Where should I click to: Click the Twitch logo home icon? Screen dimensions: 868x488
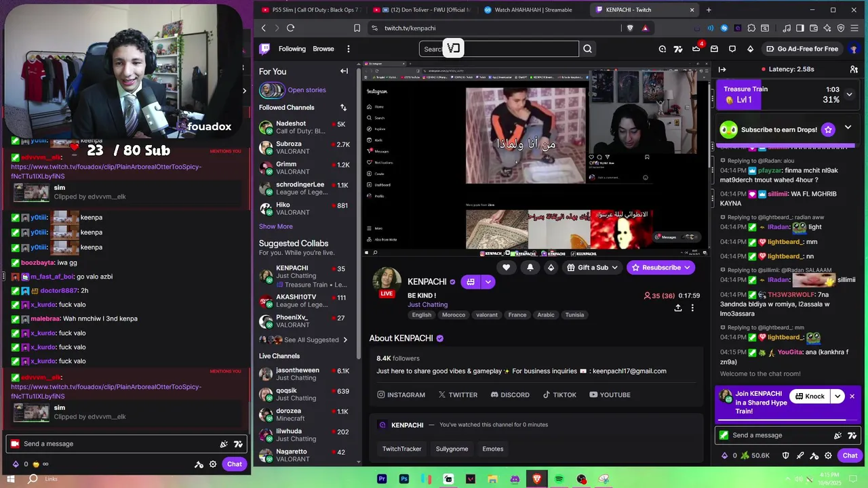coord(264,49)
